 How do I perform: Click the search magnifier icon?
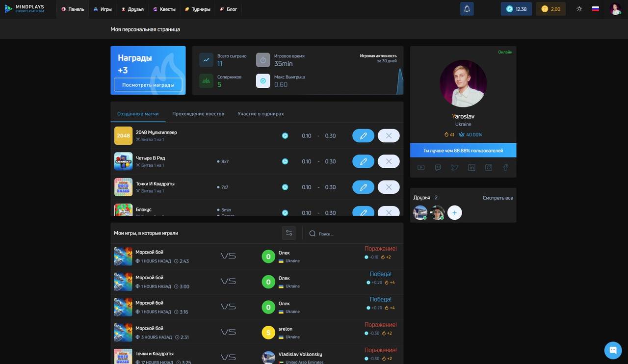[312, 234]
